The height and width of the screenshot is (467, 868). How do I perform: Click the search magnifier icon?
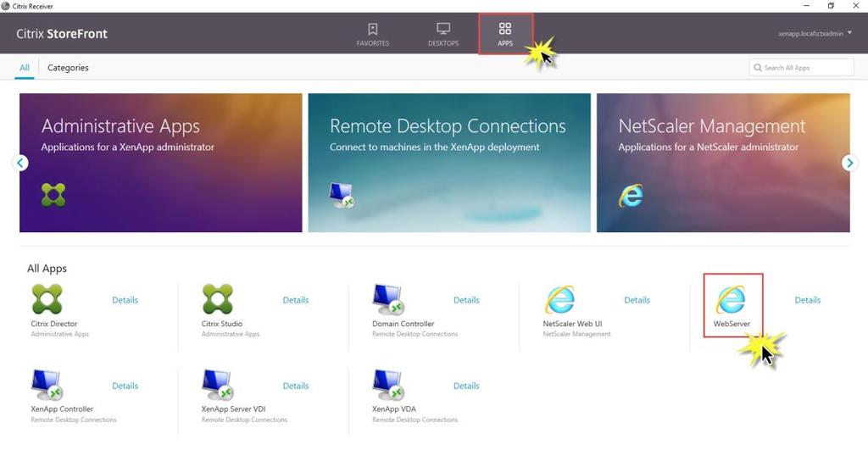point(757,68)
